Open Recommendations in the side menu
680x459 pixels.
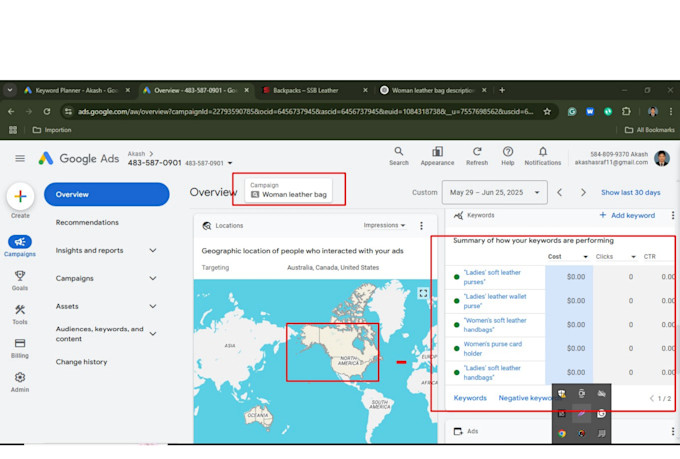coord(87,222)
